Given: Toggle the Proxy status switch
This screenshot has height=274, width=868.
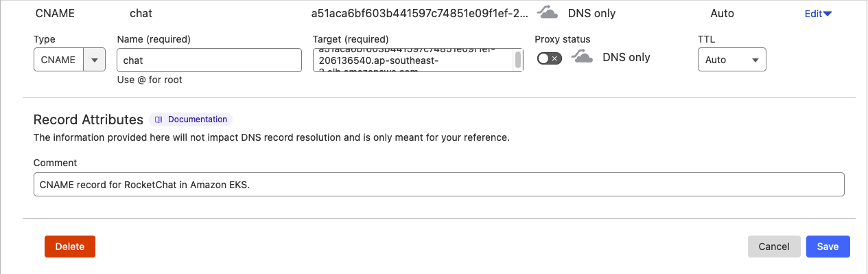Looking at the screenshot, I should tap(549, 58).
